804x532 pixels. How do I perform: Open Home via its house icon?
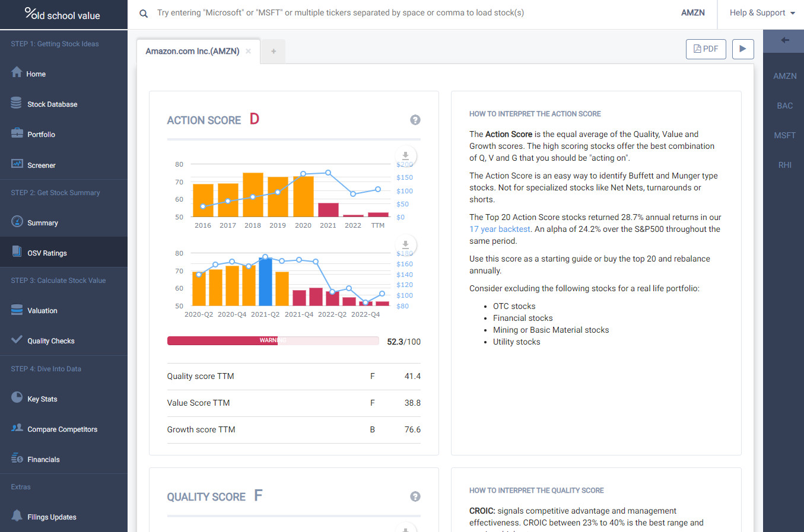click(17, 72)
